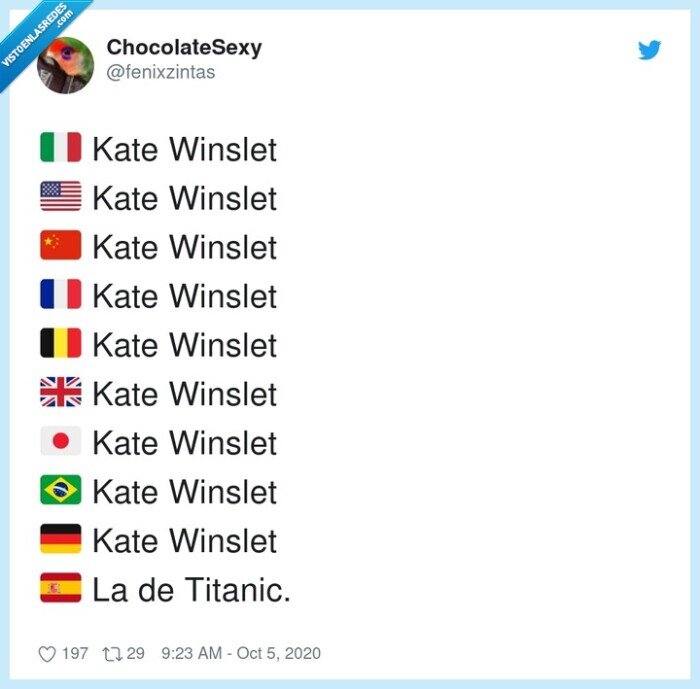The image size is (700, 689).
Task: Open the tweet timestamp Oct 5, 2020
Action: point(241,654)
